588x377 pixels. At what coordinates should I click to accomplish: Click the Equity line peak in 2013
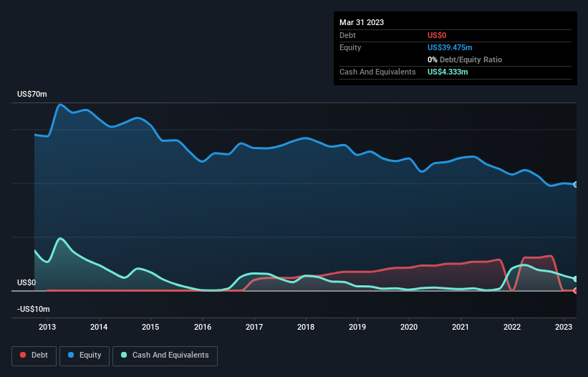[x=61, y=105]
